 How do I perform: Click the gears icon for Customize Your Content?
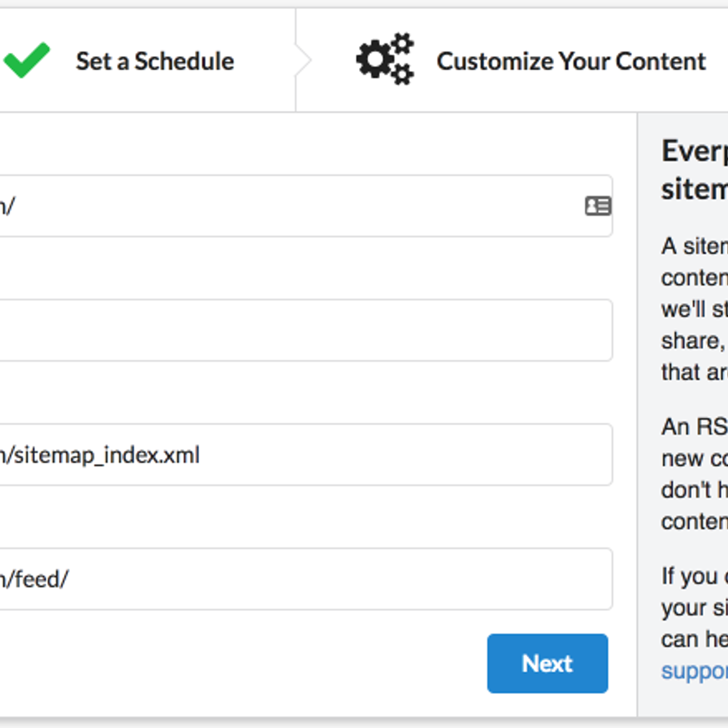pyautogui.click(x=385, y=59)
